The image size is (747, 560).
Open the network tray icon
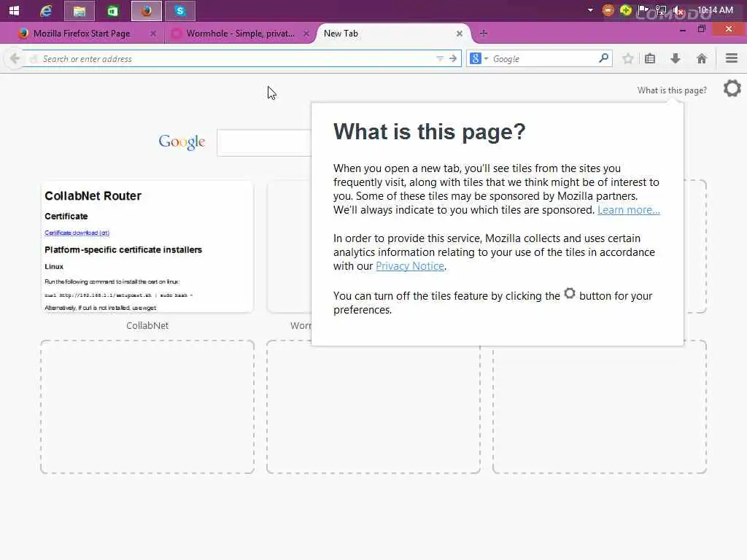coord(661,10)
